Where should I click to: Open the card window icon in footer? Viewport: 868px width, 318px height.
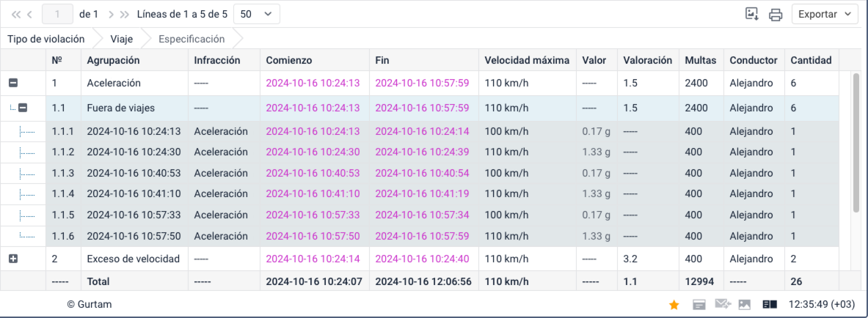(699, 304)
